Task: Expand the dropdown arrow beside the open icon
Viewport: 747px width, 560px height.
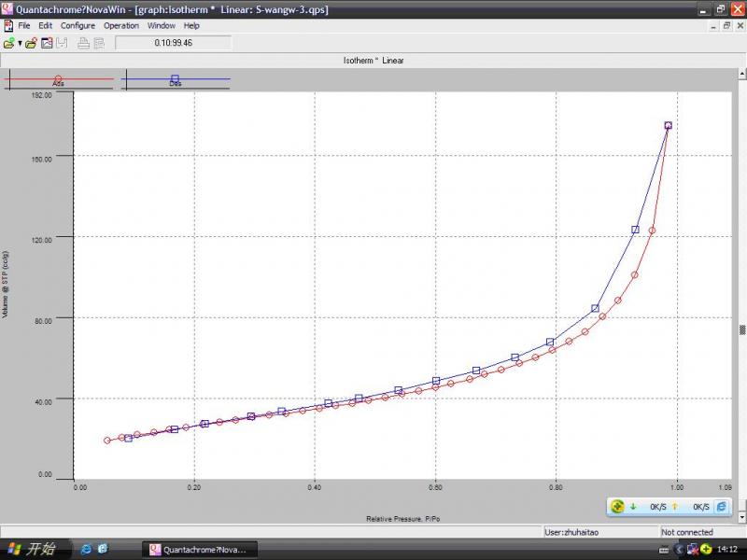Action: click(20, 43)
